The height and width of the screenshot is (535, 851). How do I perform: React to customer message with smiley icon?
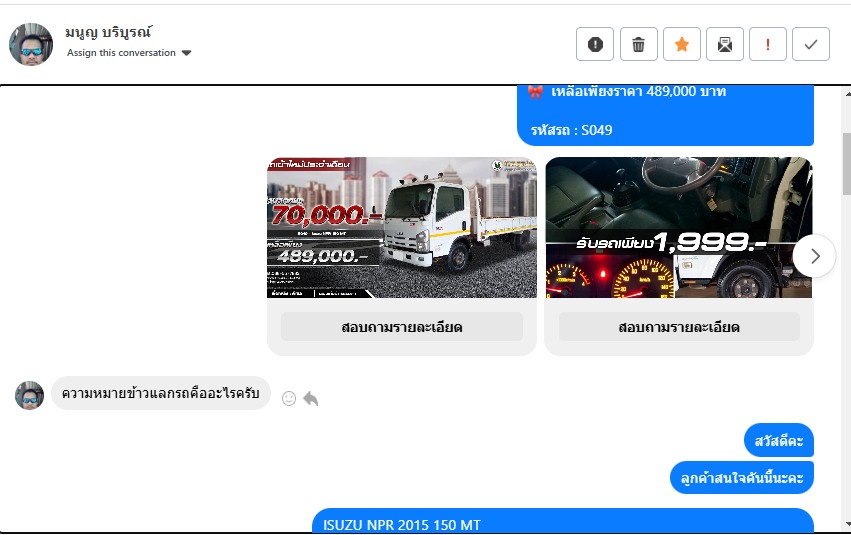click(289, 399)
